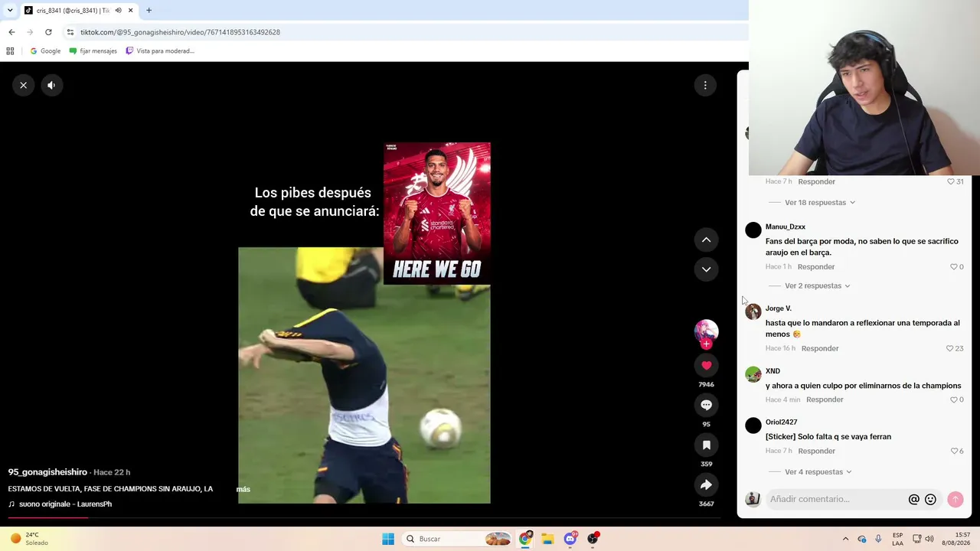Open the emoji picker in comment box
Screen dimensions: 980x551
coord(930,500)
